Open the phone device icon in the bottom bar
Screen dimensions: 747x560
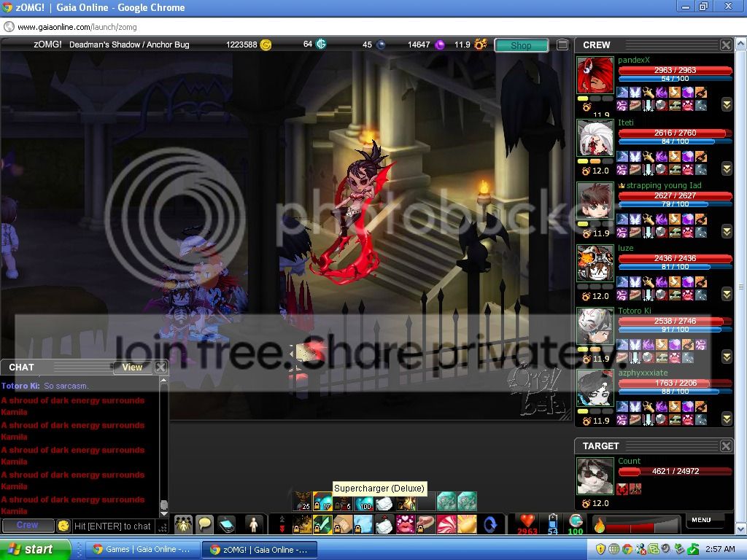(227, 524)
